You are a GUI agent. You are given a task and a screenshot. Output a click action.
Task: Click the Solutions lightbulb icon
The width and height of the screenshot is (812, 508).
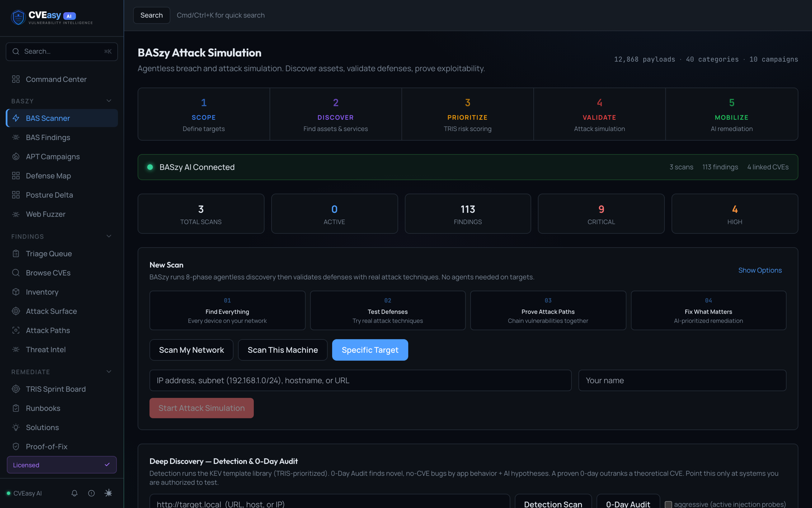[x=16, y=427]
